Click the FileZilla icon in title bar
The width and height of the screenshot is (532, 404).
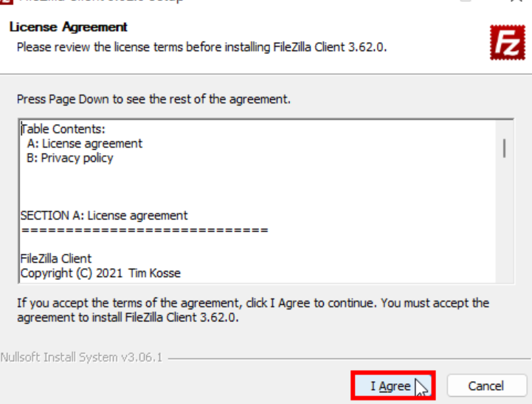point(6,1)
